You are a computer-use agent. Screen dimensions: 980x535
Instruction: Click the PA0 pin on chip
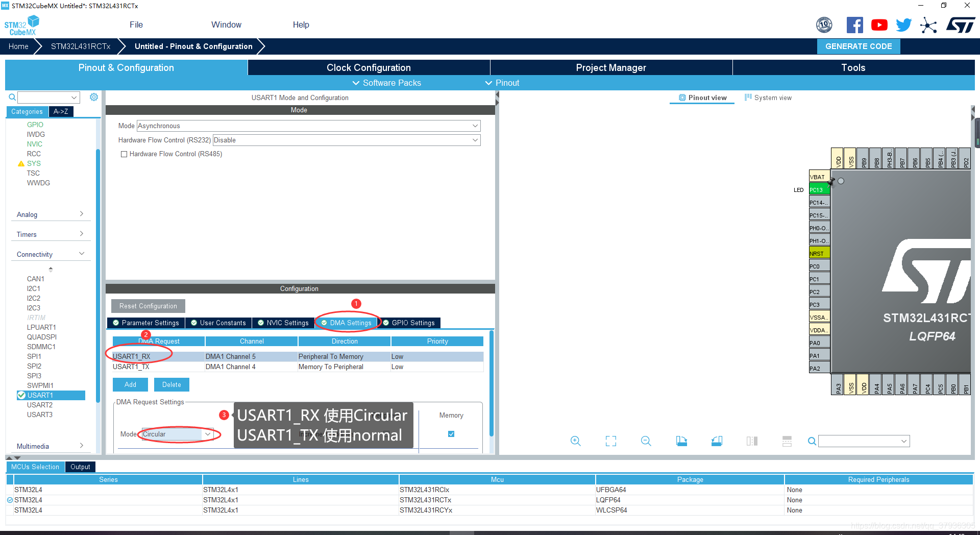coord(819,343)
